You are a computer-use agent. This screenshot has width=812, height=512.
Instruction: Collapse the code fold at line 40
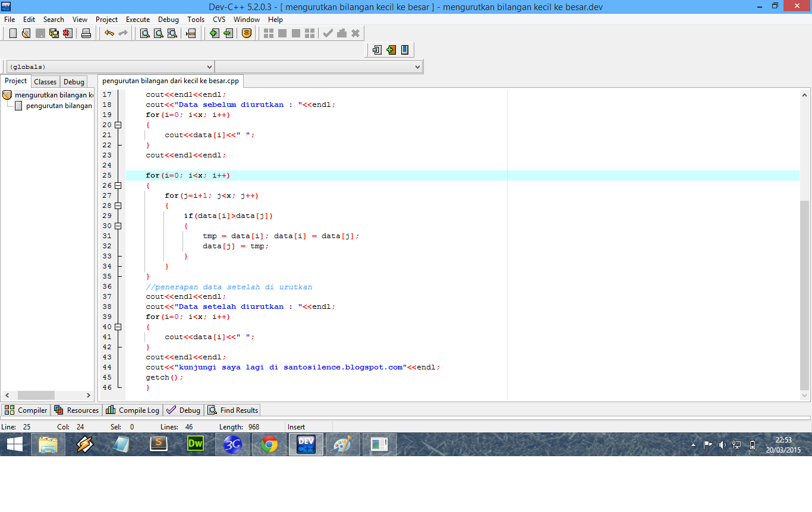coord(118,327)
